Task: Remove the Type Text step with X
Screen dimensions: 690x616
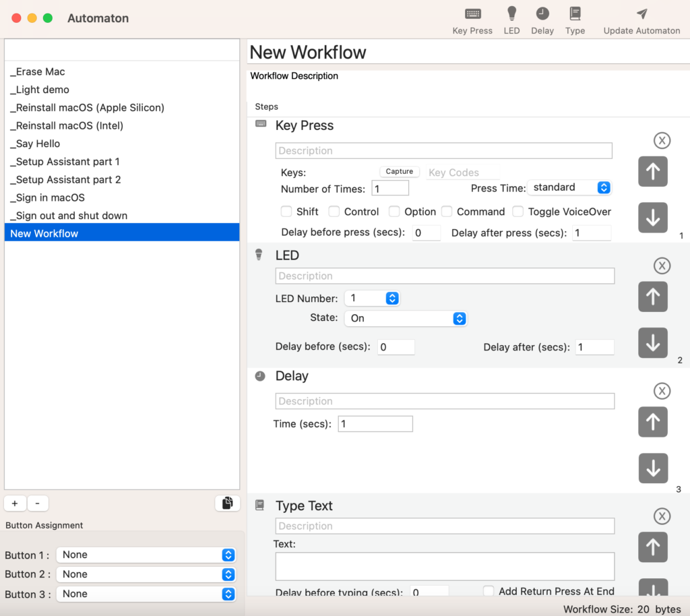Action: [662, 516]
